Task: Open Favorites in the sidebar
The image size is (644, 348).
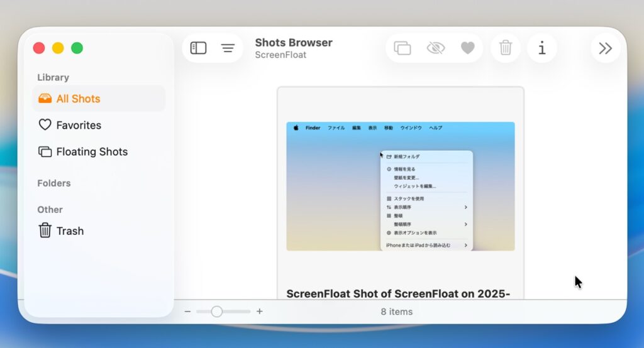Action: coord(78,125)
